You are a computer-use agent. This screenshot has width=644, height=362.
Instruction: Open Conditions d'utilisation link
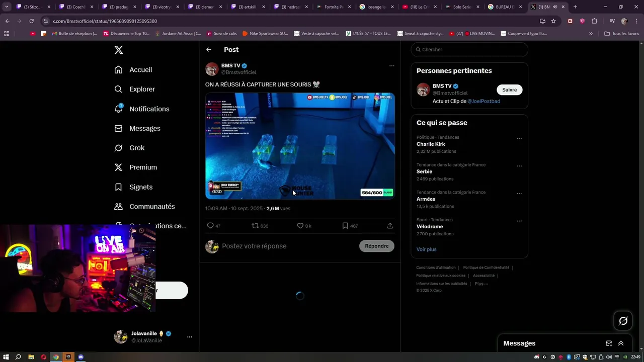[436, 267]
